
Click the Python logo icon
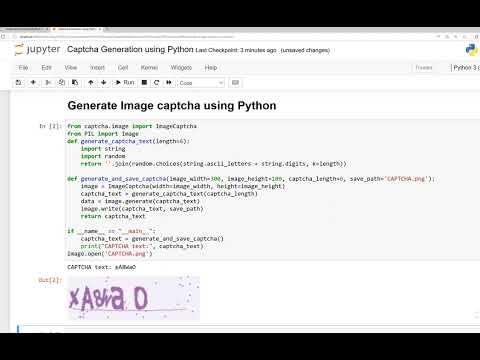coord(471,50)
